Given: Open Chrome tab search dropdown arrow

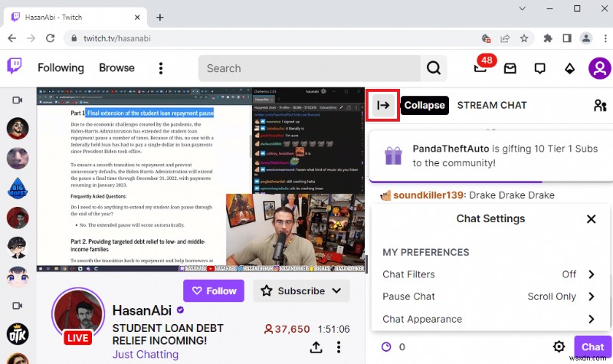Looking at the screenshot, I should pyautogui.click(x=523, y=8).
